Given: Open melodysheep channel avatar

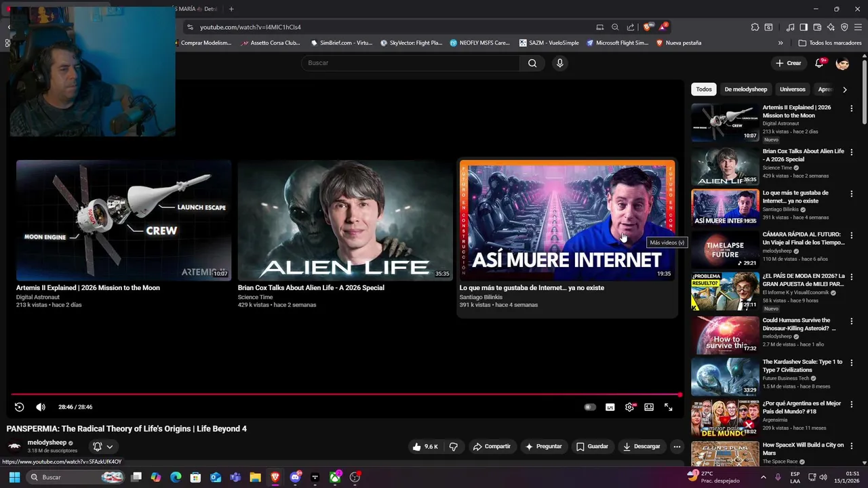Looking at the screenshot, I should [14, 446].
